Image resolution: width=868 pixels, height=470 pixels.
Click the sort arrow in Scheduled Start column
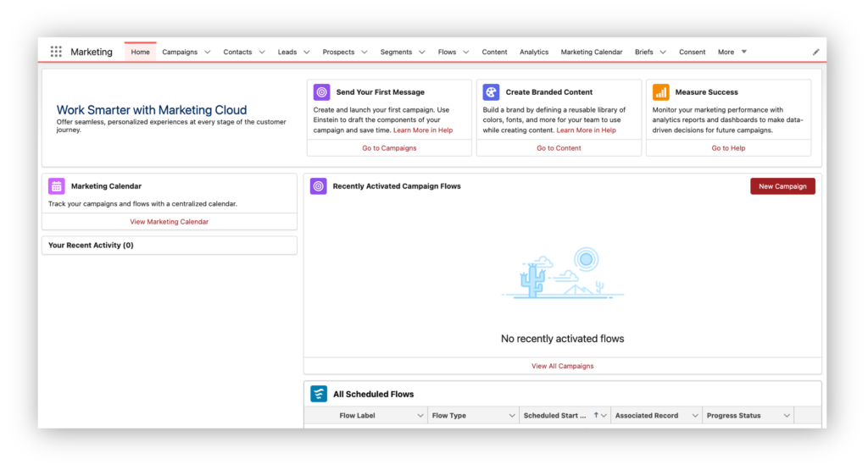(596, 415)
